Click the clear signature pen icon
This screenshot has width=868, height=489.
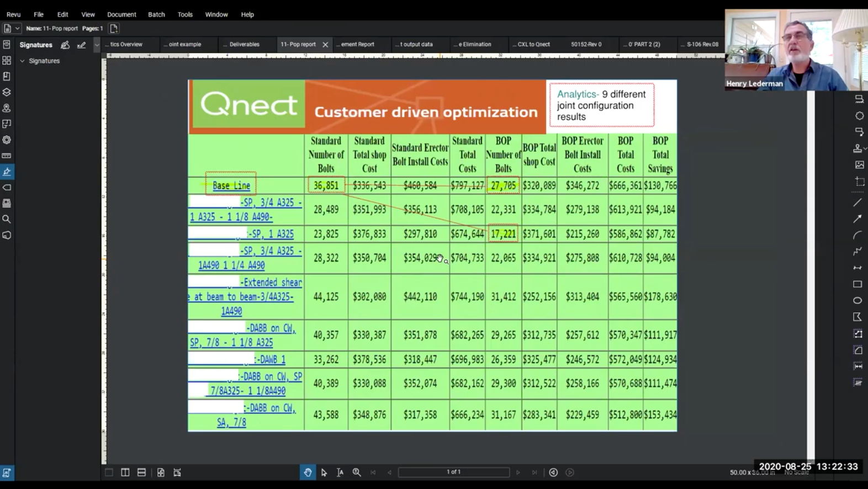(81, 45)
